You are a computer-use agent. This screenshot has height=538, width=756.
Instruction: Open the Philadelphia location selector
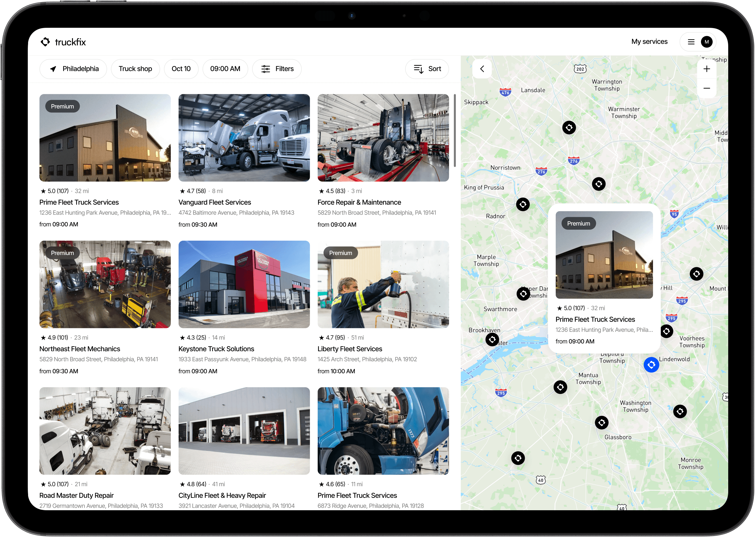point(73,69)
